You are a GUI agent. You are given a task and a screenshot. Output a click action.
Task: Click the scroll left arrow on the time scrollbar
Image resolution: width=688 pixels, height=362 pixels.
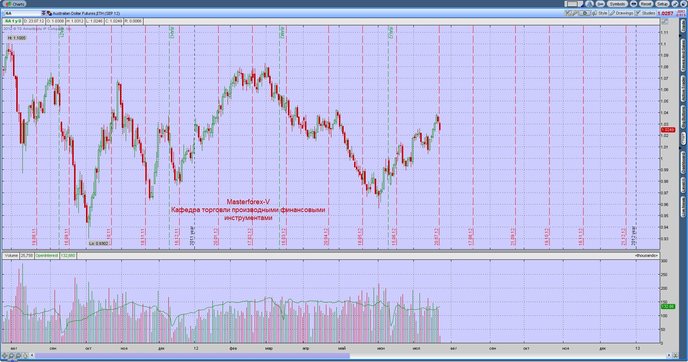coord(32,355)
